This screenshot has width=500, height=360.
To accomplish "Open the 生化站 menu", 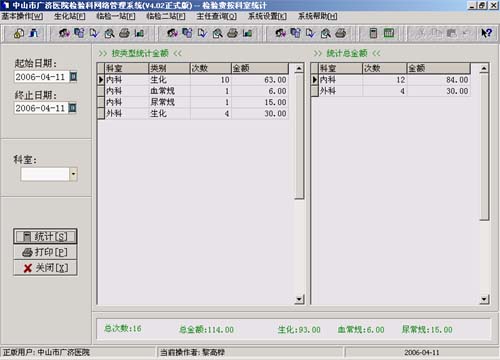I will 70,16.
